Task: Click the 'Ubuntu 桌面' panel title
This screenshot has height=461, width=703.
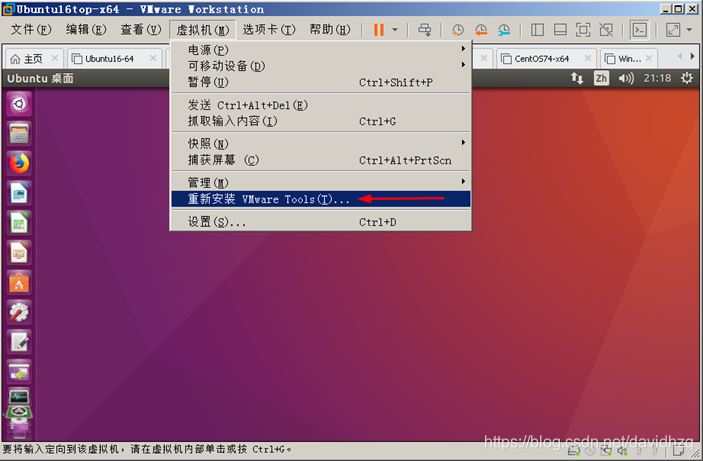Action: pyautogui.click(x=40, y=78)
